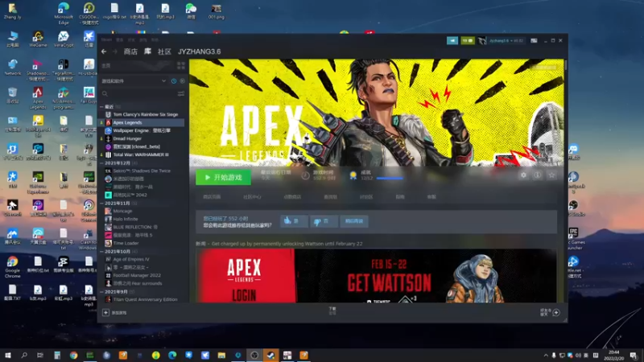Enter Big Picture mode icon
Screen dimensions: 644x362
click(x=534, y=41)
